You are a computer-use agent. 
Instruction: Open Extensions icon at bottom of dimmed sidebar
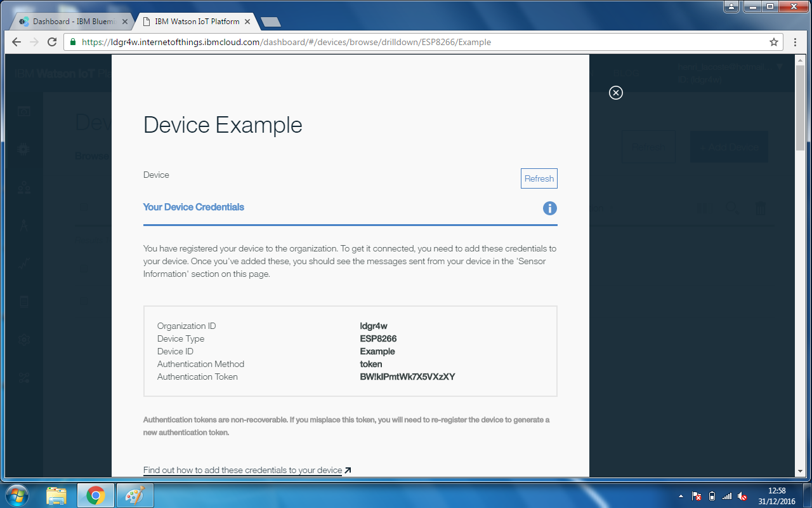click(24, 378)
